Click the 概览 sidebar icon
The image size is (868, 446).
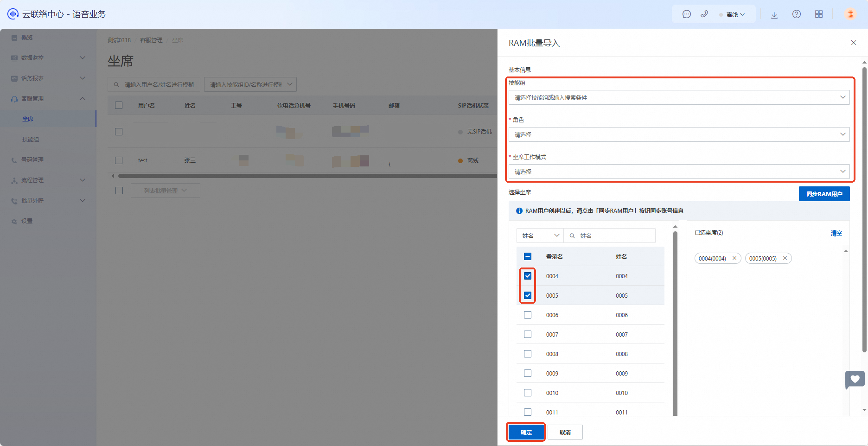point(14,38)
